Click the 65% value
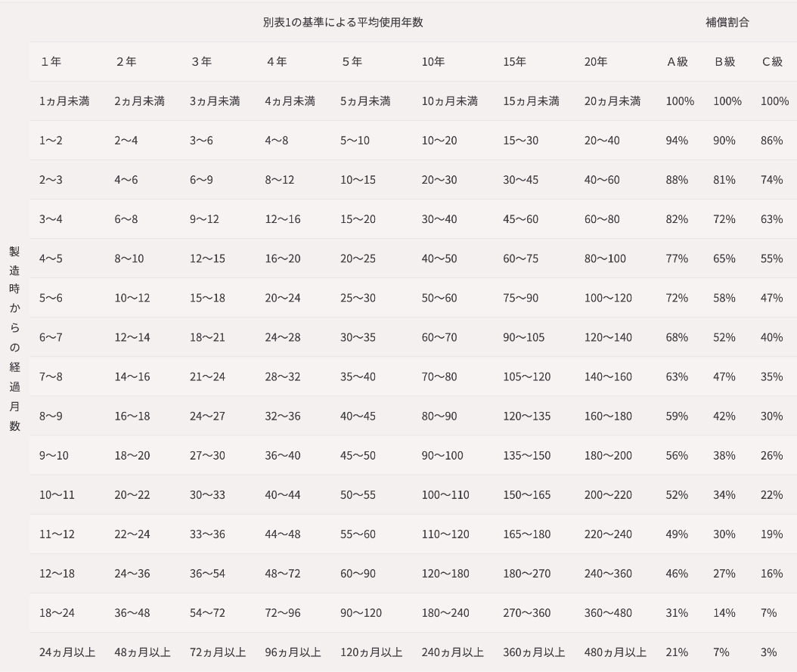 [x=724, y=259]
